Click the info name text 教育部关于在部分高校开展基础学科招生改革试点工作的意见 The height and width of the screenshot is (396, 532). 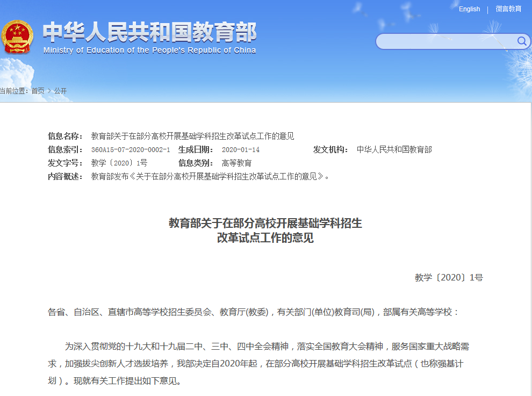(192, 136)
